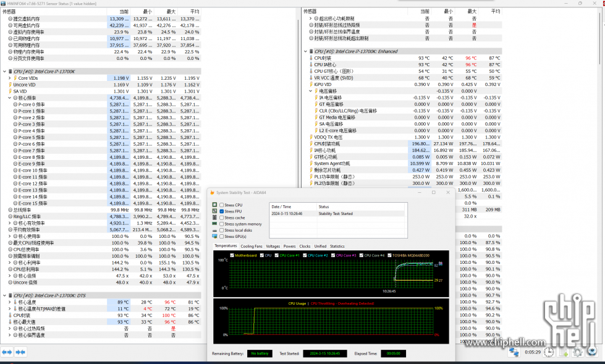605x364 pixels.
Task: Click the chip icon beside the Enhanced section header
Action: (x=311, y=51)
